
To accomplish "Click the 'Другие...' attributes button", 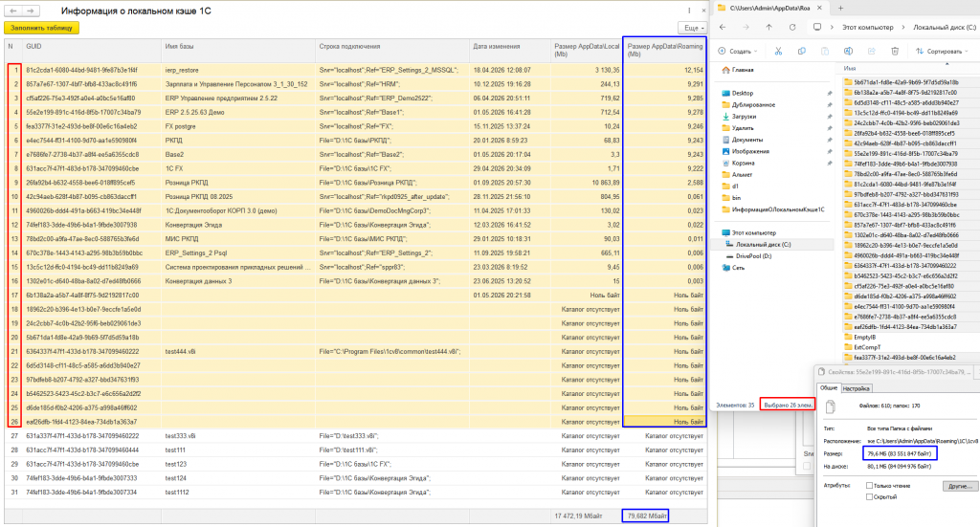I will click(959, 486).
